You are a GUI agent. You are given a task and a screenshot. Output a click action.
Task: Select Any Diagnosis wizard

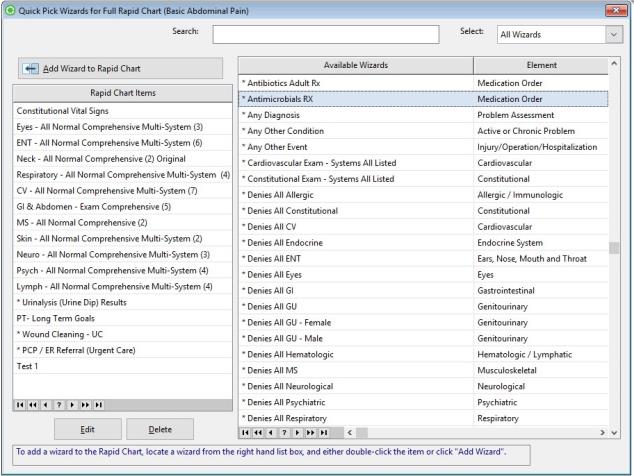point(423,115)
